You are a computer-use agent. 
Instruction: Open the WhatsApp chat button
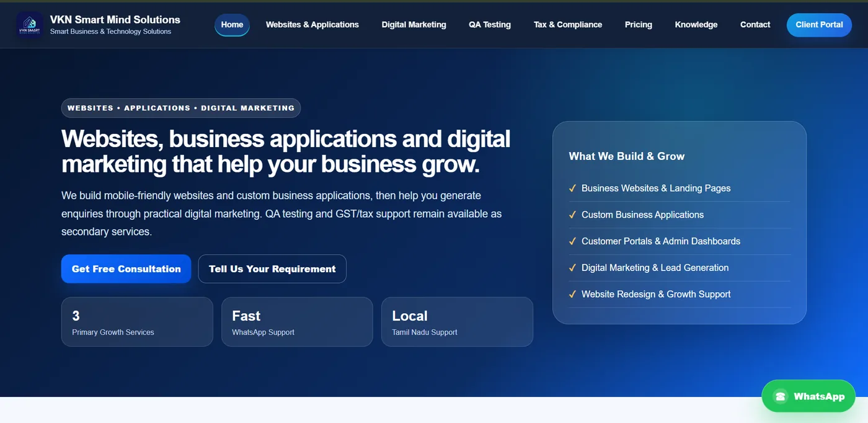pyautogui.click(x=808, y=396)
